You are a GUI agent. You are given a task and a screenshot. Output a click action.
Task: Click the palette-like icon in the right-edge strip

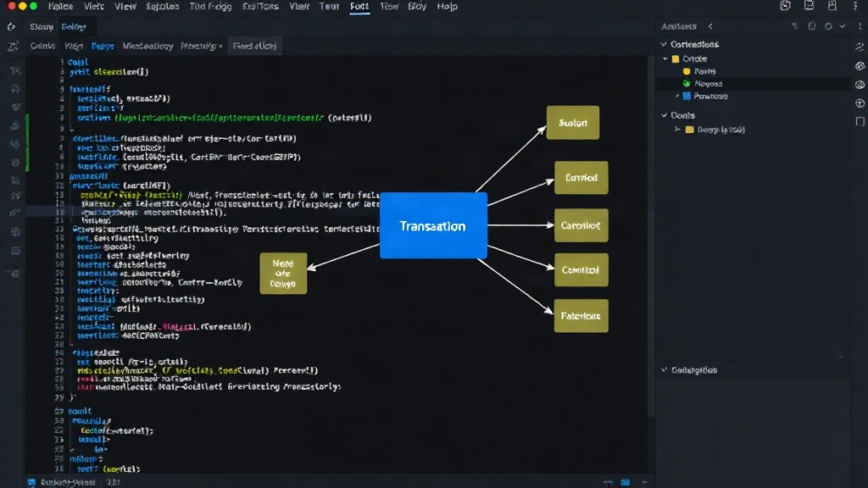coord(860,66)
